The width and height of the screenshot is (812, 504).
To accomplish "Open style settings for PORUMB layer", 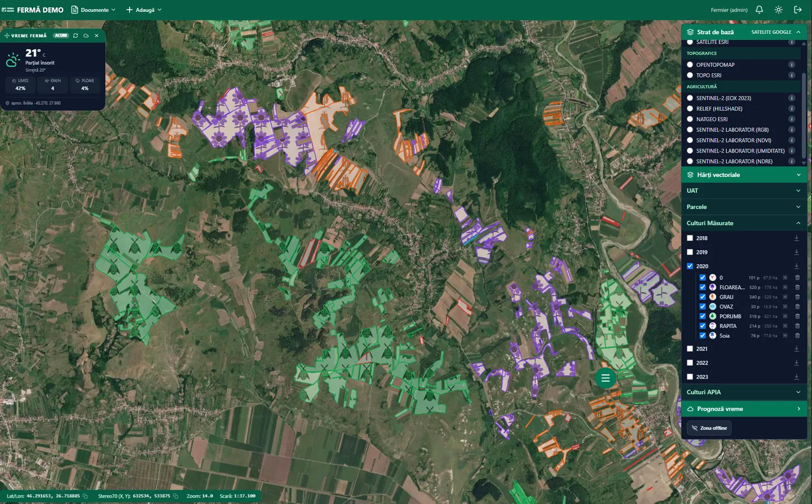I will click(785, 316).
